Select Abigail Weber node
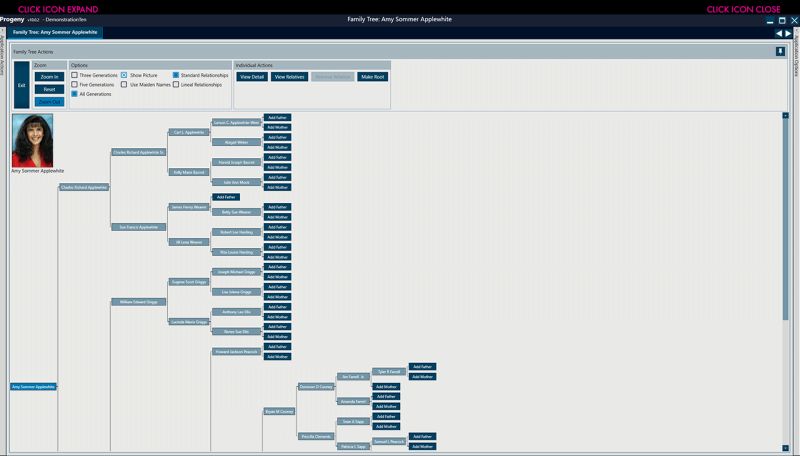 [x=236, y=142]
